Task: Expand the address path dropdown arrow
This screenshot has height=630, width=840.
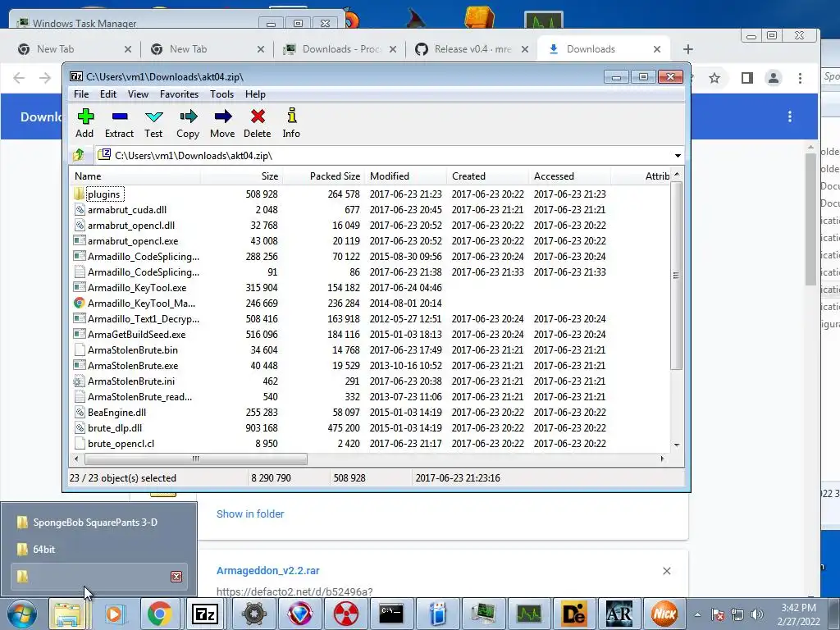Action: tap(678, 155)
